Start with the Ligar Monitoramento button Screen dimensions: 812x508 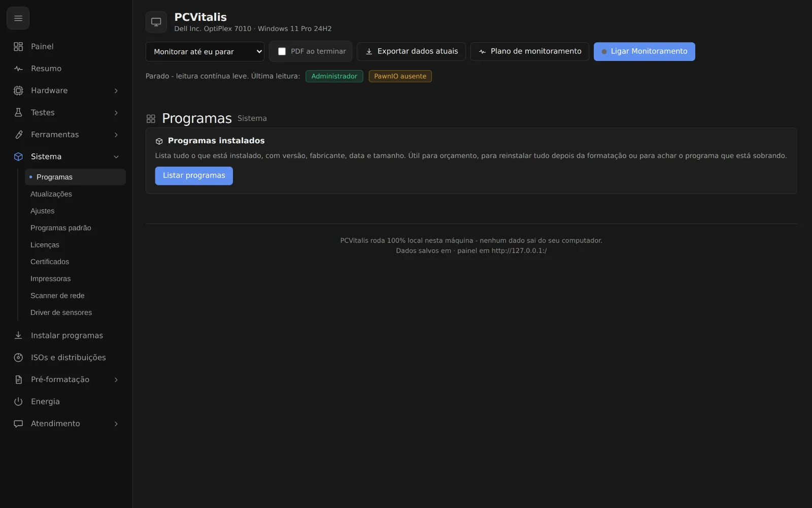645,51
